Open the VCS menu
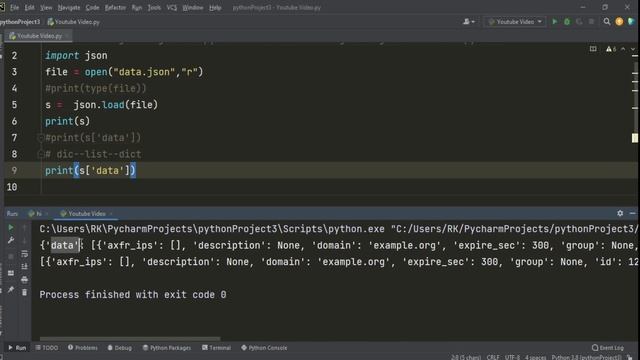 point(172,7)
